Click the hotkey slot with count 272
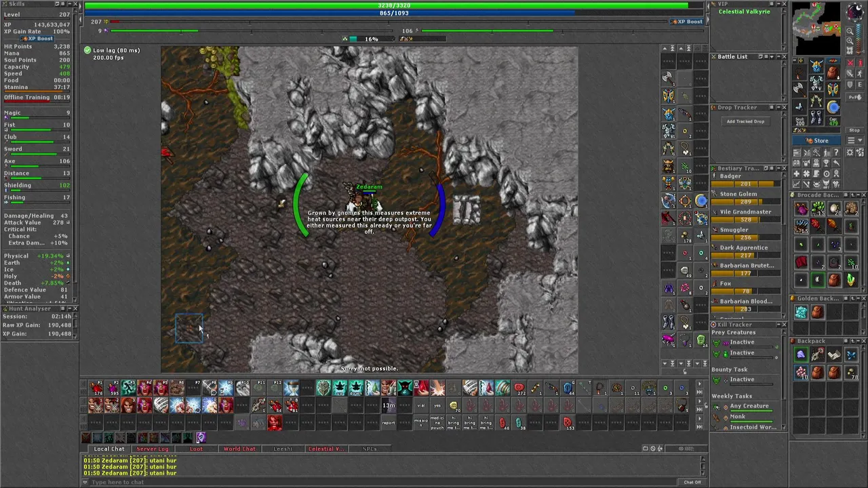 (519, 388)
